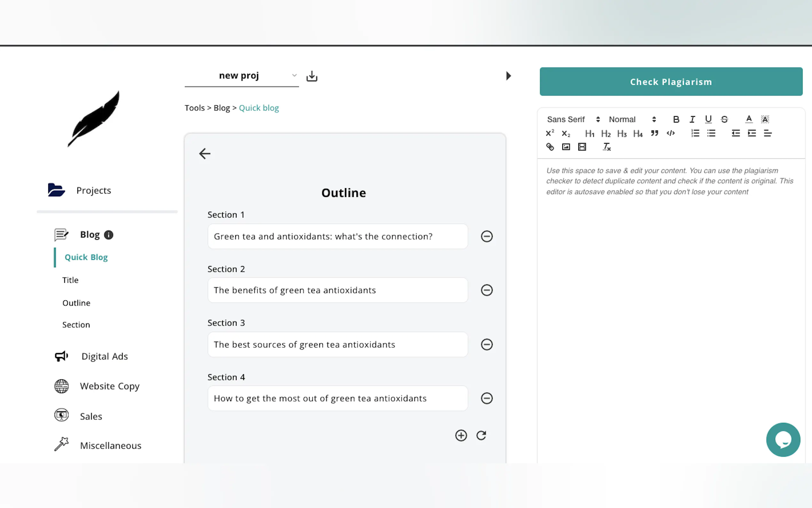Click the back arrow above Outline
The image size is (812, 508).
point(204,154)
